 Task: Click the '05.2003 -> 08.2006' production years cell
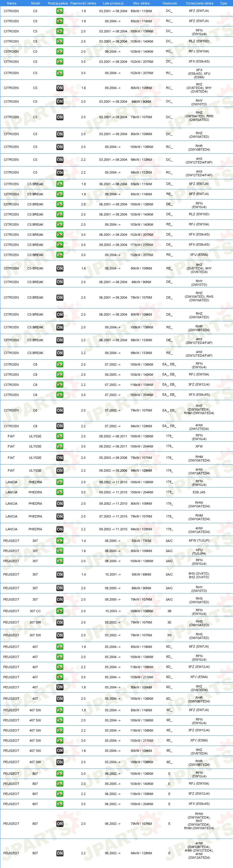(x=113, y=458)
